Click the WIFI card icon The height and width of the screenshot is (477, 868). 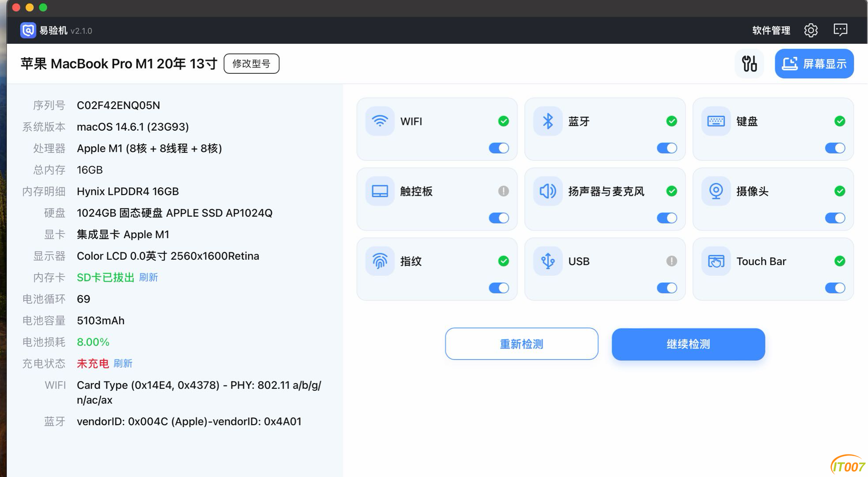coord(380,121)
